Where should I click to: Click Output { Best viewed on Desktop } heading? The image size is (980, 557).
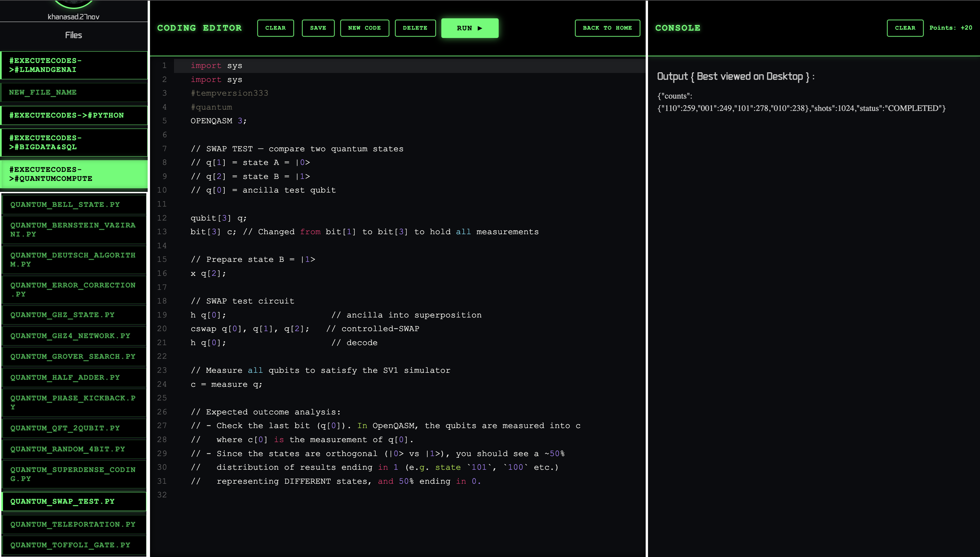click(735, 77)
